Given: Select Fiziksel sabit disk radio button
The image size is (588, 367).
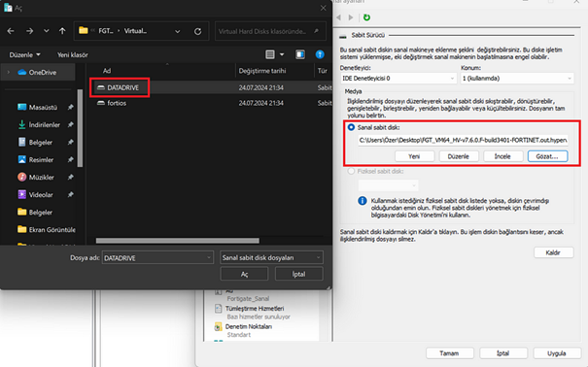Looking at the screenshot, I should (x=351, y=171).
